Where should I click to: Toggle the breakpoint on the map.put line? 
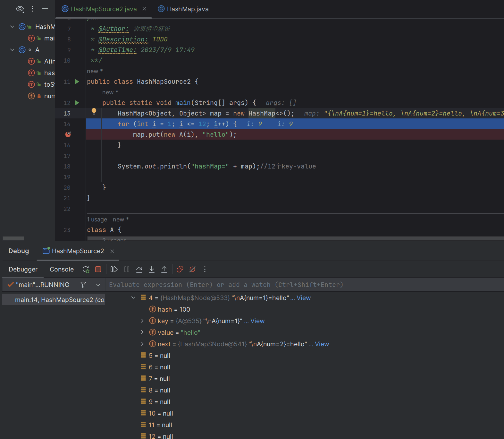68,134
